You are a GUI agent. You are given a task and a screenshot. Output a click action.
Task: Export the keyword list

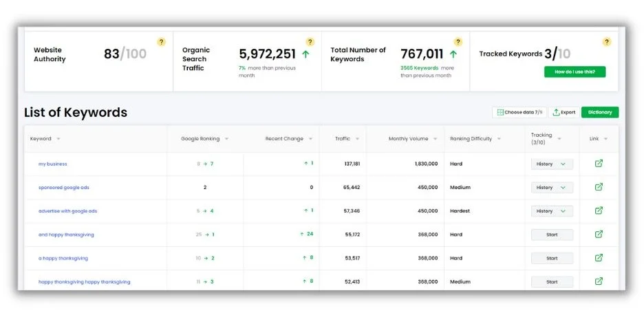tap(563, 112)
